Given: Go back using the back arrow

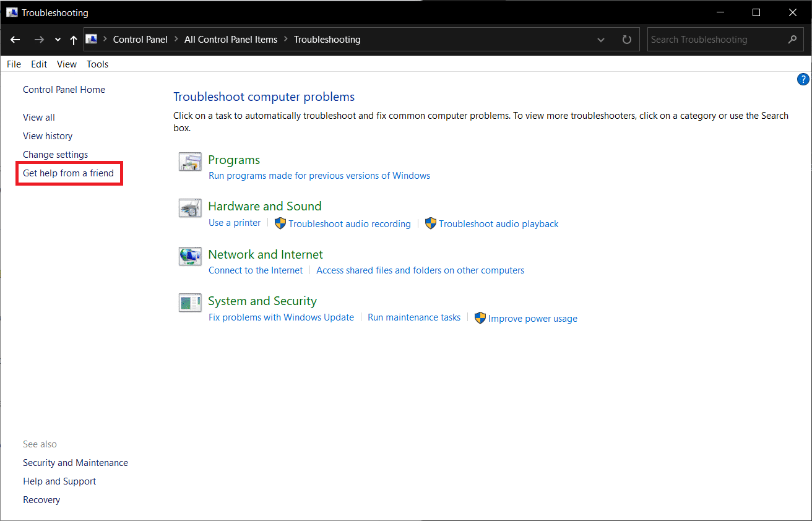Looking at the screenshot, I should tap(15, 40).
